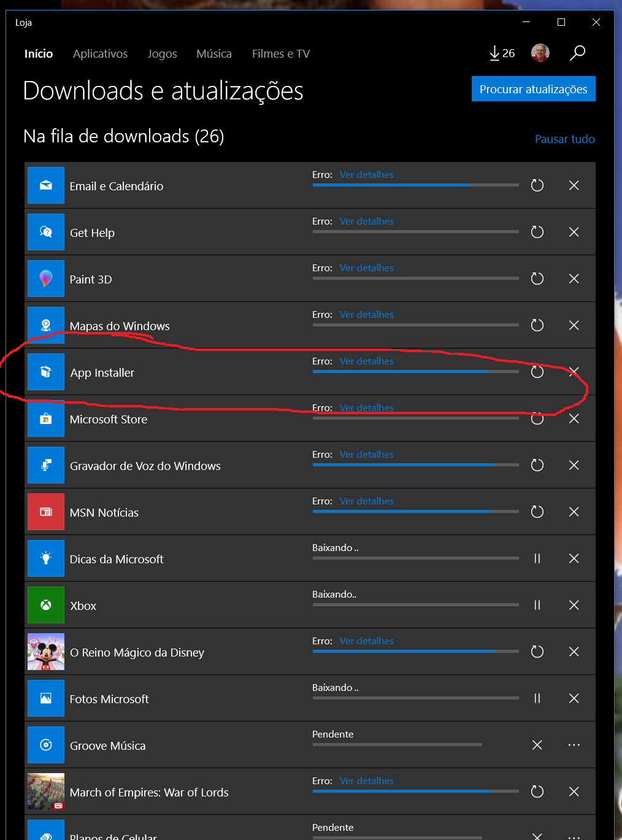Click the Xbox app icon

(46, 605)
